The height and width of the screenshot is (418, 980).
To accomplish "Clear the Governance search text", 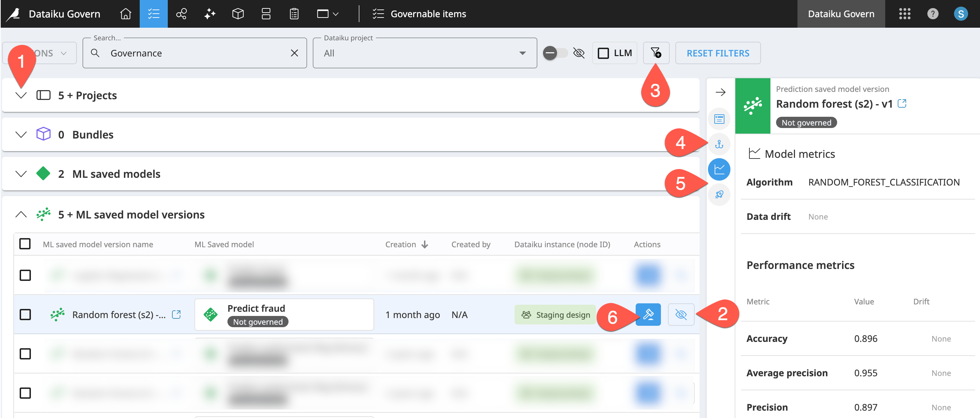I will pyautogui.click(x=294, y=53).
